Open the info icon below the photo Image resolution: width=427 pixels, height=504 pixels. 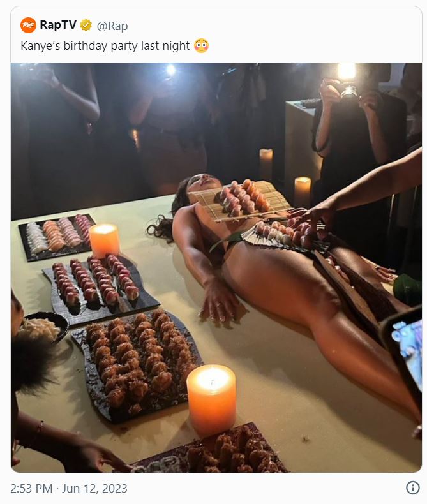point(412,488)
